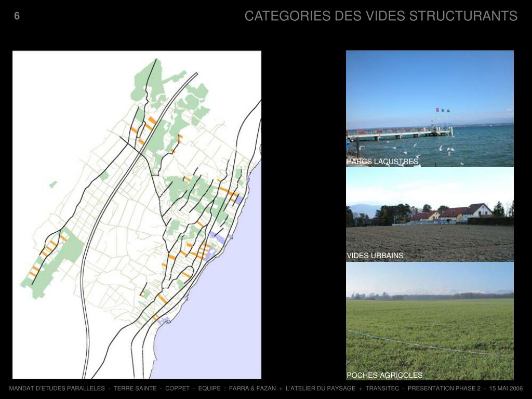Click the Terre Sainte map image
This screenshot has height=399, width=532.
click(x=137, y=215)
